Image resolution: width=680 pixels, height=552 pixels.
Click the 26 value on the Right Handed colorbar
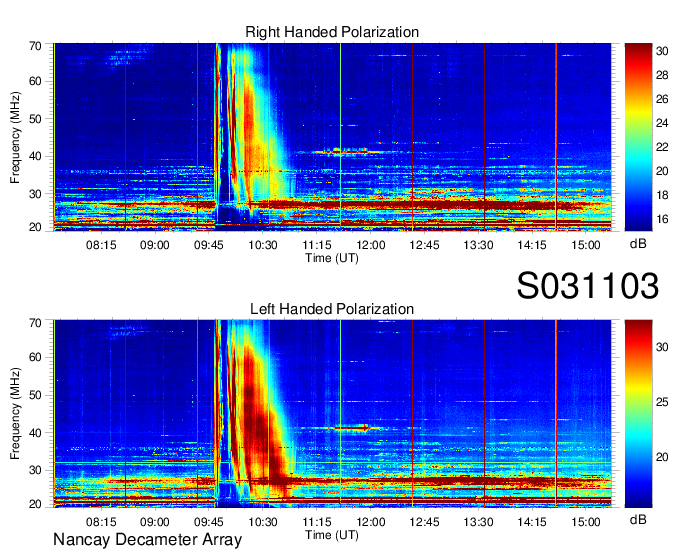coord(662,99)
